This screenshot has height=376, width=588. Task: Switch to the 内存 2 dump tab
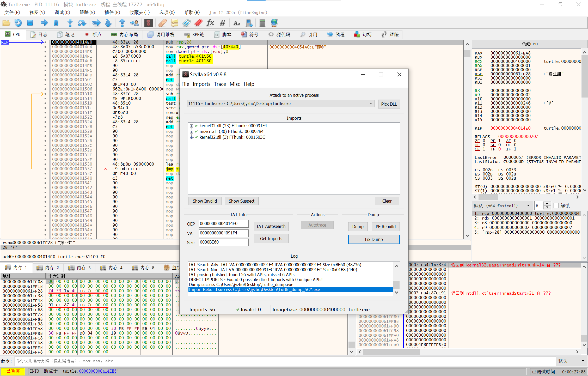point(48,268)
